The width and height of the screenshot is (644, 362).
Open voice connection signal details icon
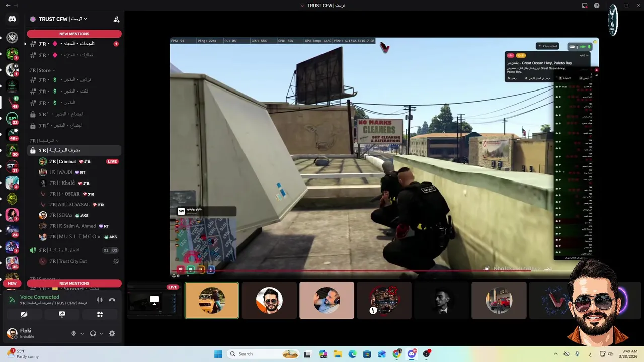[12, 300]
